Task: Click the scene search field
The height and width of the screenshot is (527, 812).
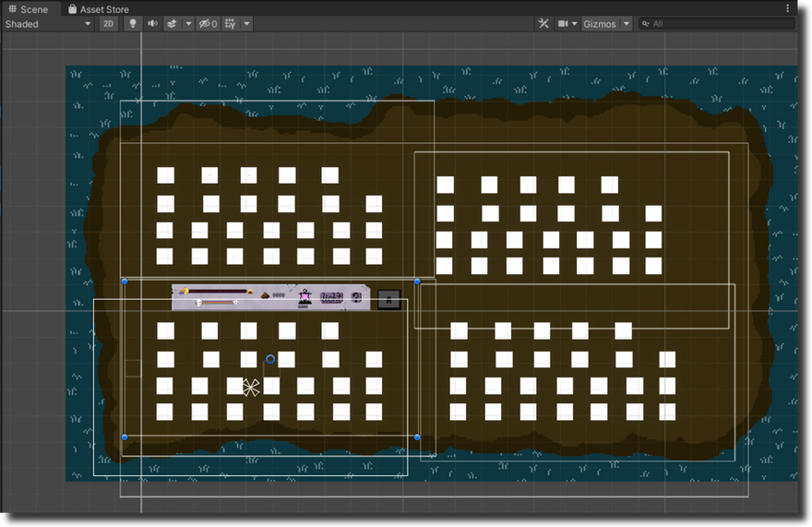Action: tap(720, 24)
